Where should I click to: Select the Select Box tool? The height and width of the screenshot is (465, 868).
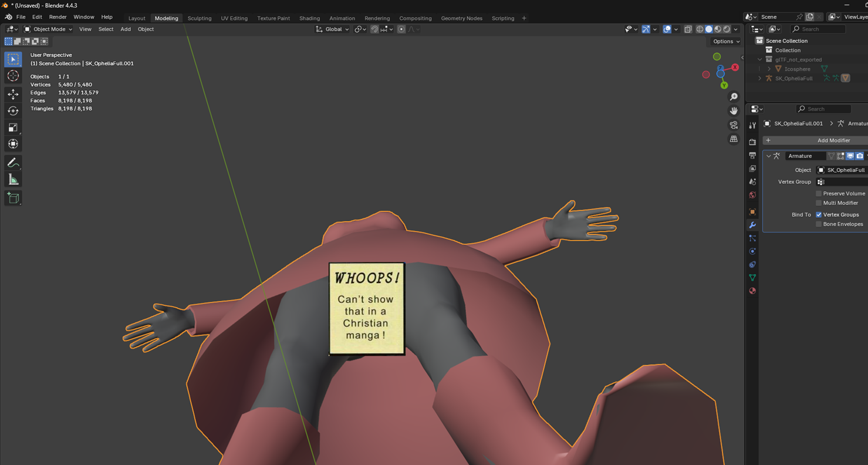pos(13,59)
